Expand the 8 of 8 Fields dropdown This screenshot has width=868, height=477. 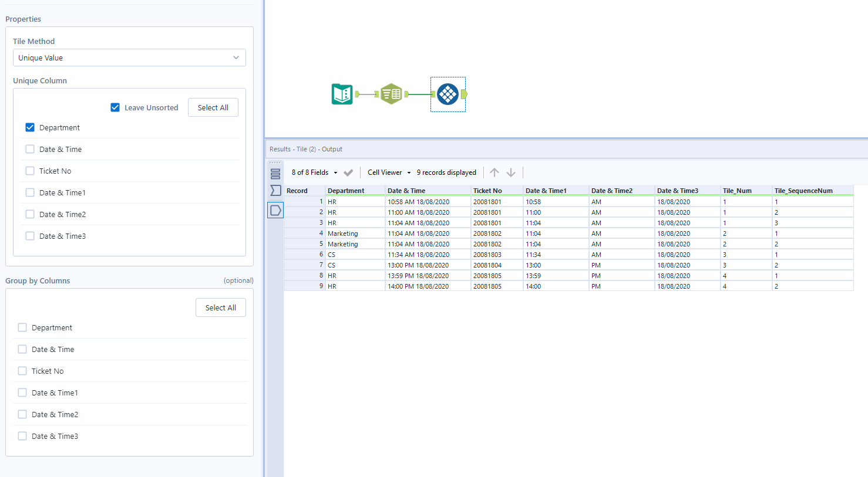click(x=316, y=172)
